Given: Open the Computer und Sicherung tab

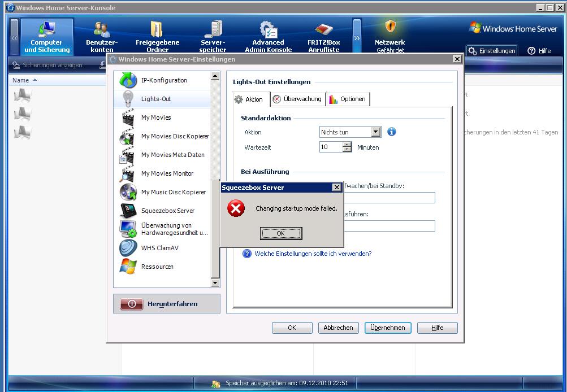Looking at the screenshot, I should (x=47, y=37).
